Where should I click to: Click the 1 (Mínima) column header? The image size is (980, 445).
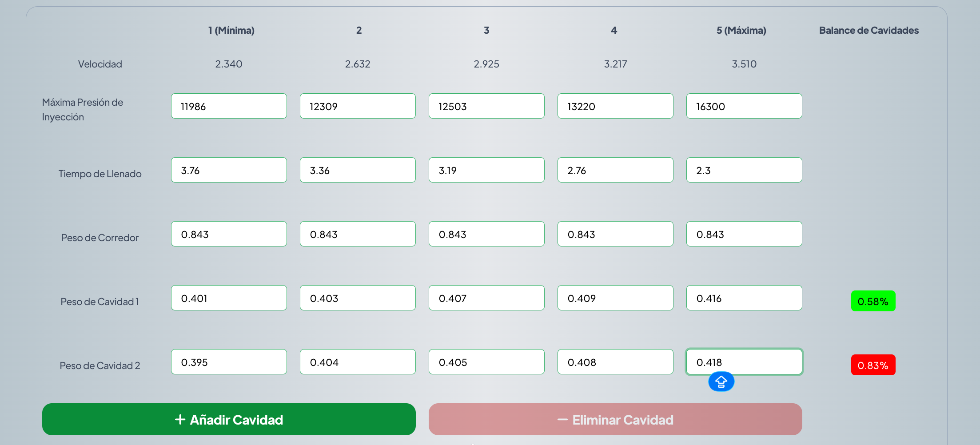231,30
